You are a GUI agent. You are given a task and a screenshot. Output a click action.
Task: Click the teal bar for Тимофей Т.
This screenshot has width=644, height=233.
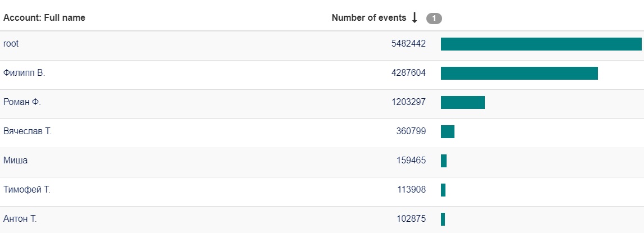tap(443, 190)
